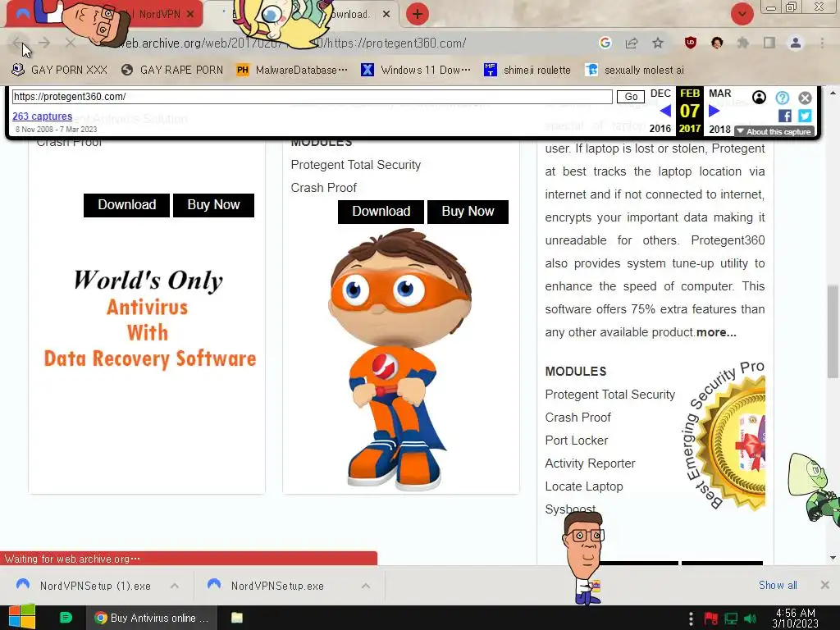Close the Download tab
This screenshot has width=840, height=630.
point(386,15)
